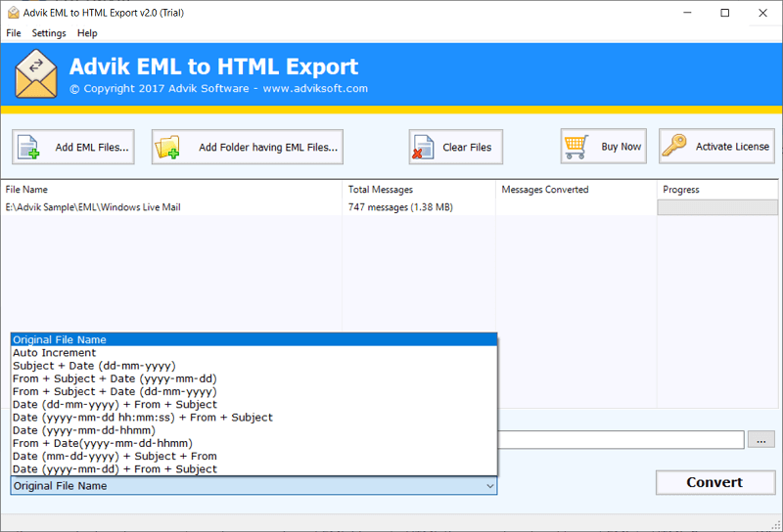
Task: Click the Convert button
Action: click(x=715, y=482)
